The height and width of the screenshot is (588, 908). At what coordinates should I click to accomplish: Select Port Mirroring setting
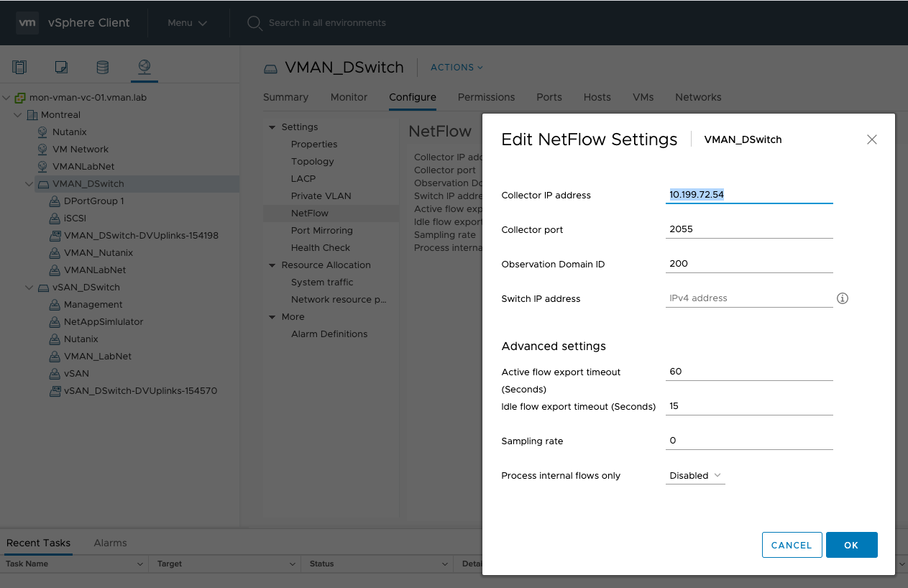[x=322, y=231]
